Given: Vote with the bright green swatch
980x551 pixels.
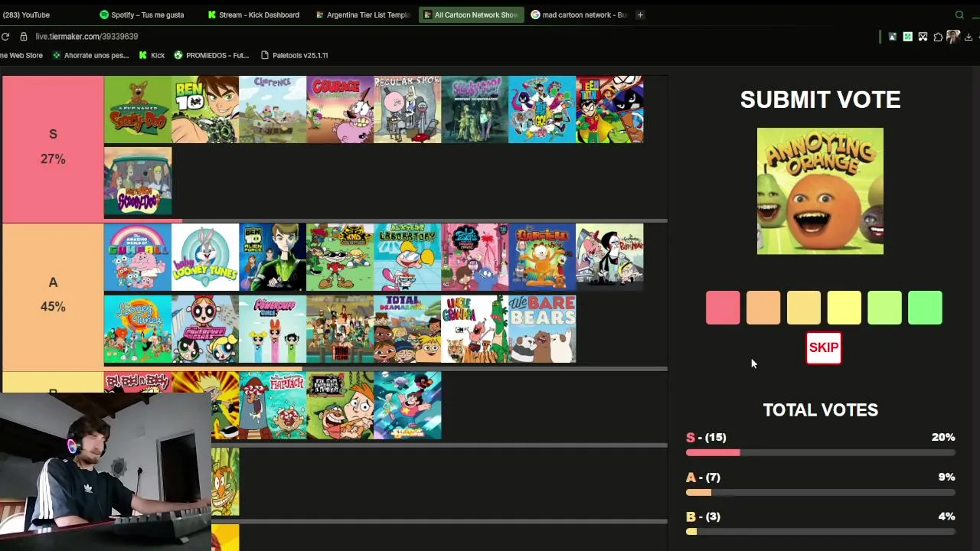Looking at the screenshot, I should [x=925, y=308].
